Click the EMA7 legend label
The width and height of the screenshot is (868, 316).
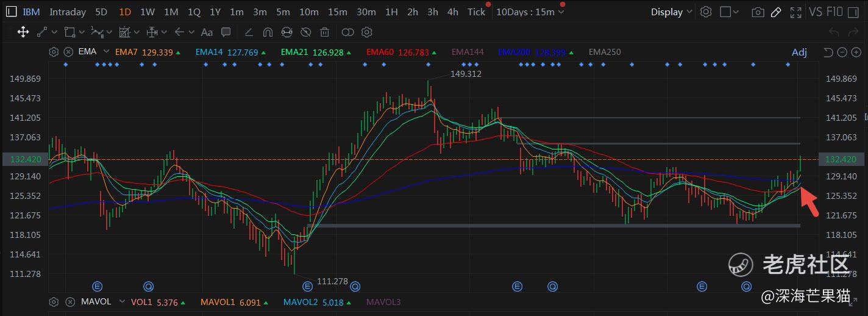[x=126, y=52]
